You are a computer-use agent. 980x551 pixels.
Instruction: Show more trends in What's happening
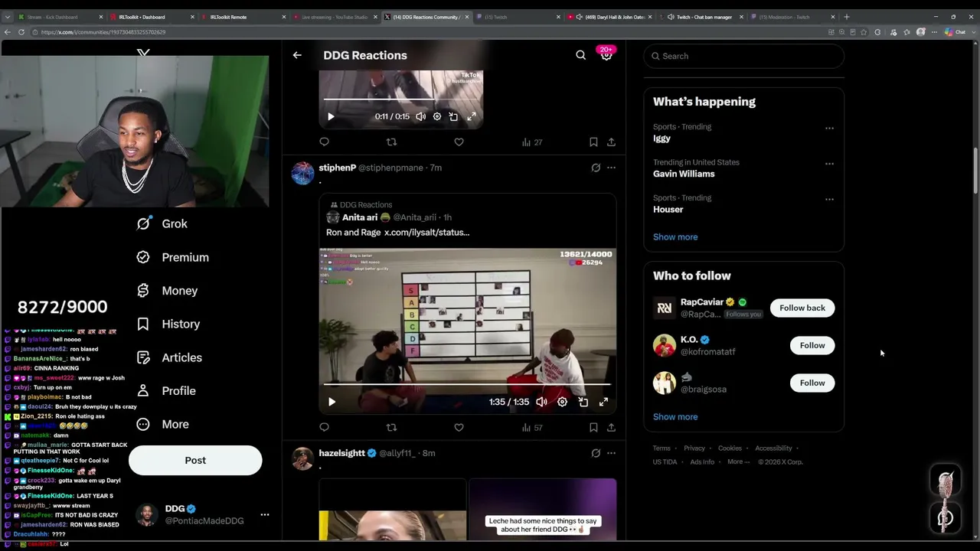click(675, 236)
